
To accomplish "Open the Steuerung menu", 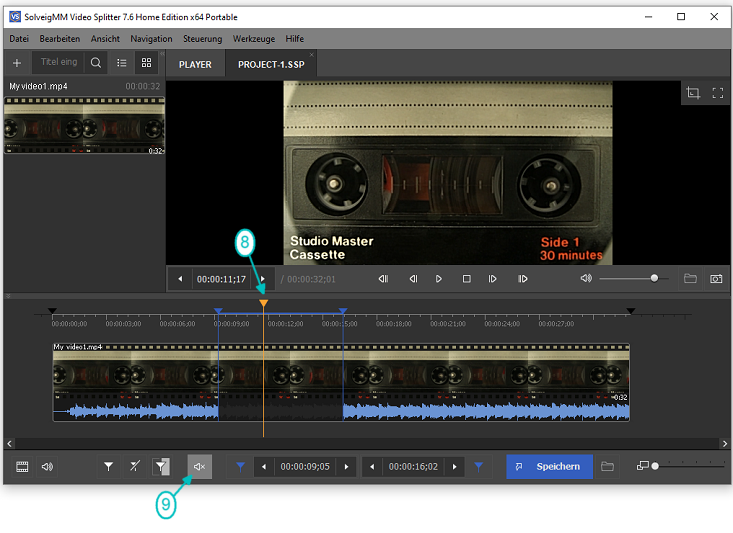I will tap(203, 38).
